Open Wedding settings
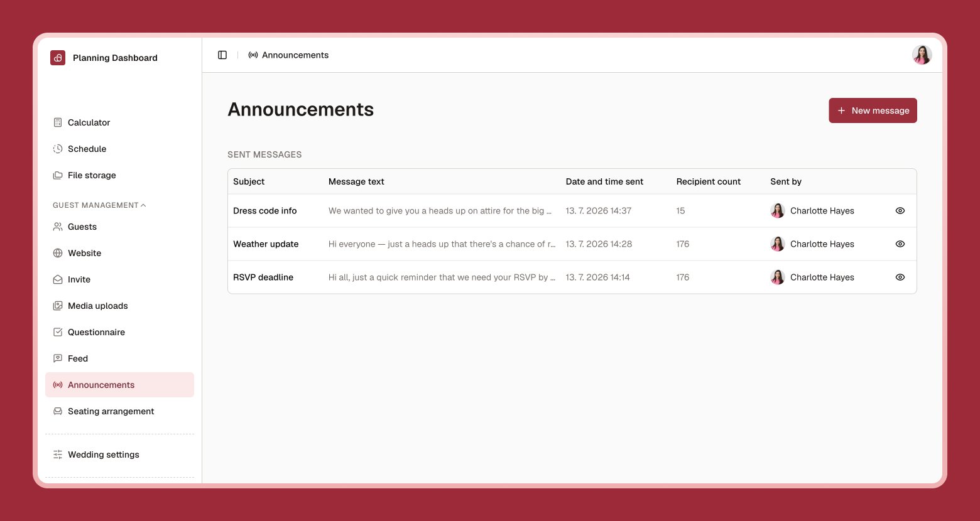Screen dimensions: 980x521 point(119,454)
